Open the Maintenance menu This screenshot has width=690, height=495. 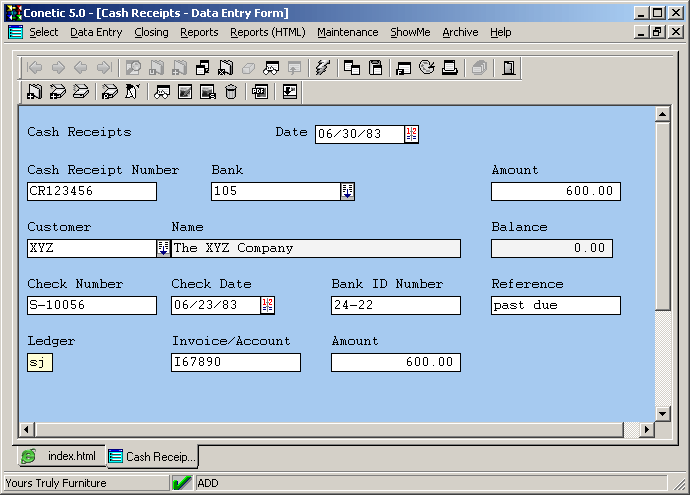tap(347, 32)
